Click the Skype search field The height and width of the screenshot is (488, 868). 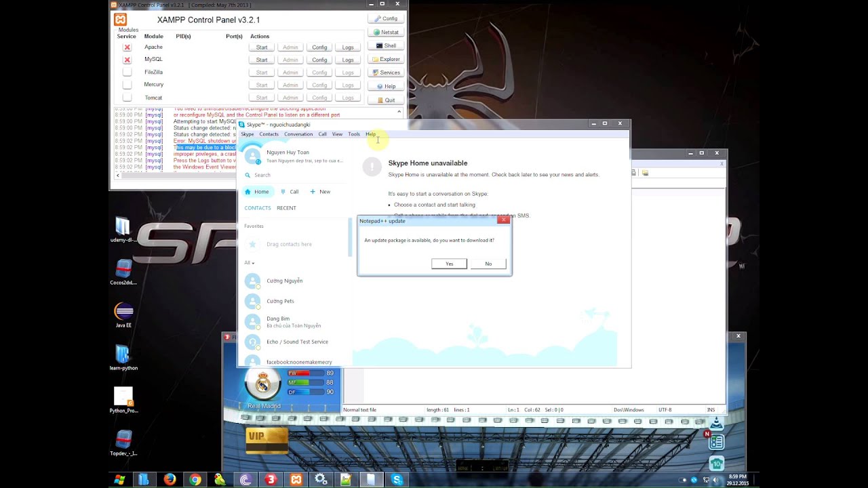(x=295, y=175)
